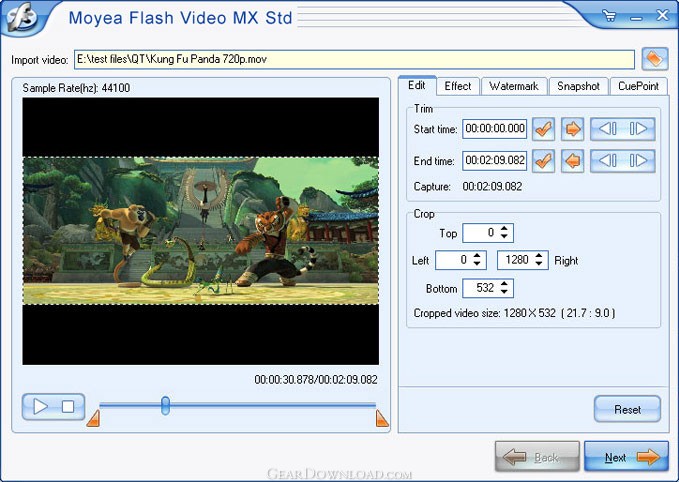Screen dimensions: 679x482
Task: Confirm the Start time with checkmark button
Action: coord(543,129)
